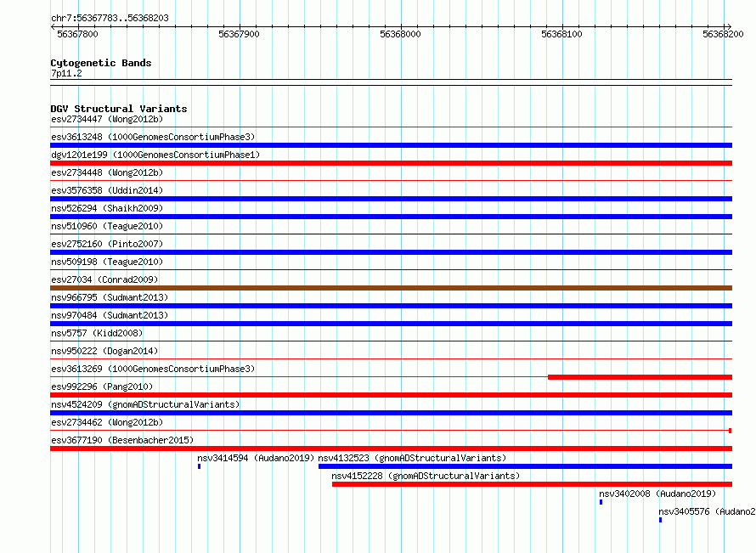Select the esv27034 (Conrad2009) label
This screenshot has width=756, height=553.
click(104, 279)
